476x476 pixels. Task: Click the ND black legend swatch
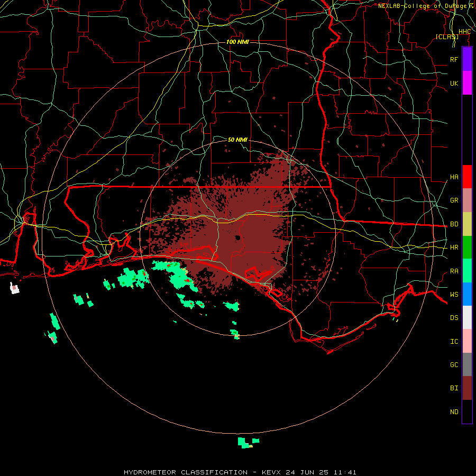pyautogui.click(x=467, y=411)
